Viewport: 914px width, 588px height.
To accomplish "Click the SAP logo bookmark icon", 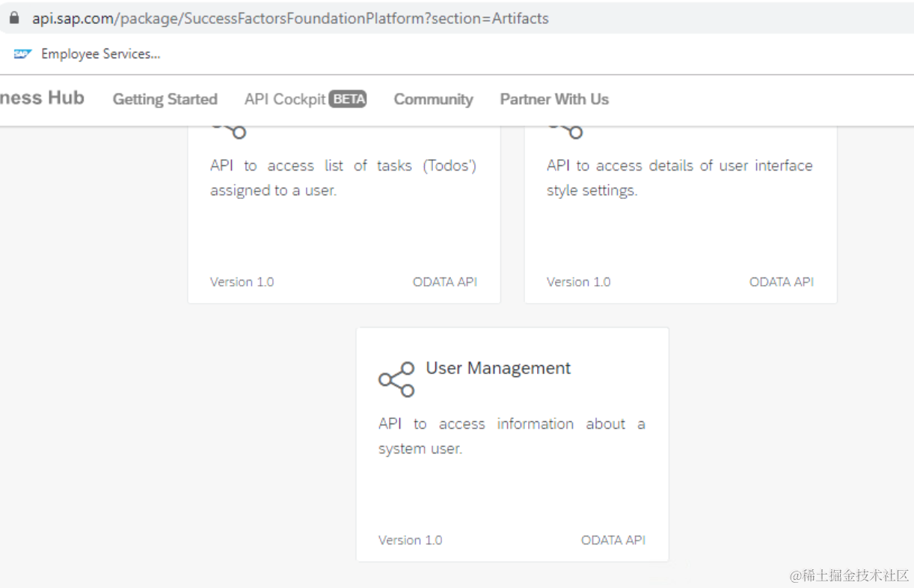I will tap(22, 54).
